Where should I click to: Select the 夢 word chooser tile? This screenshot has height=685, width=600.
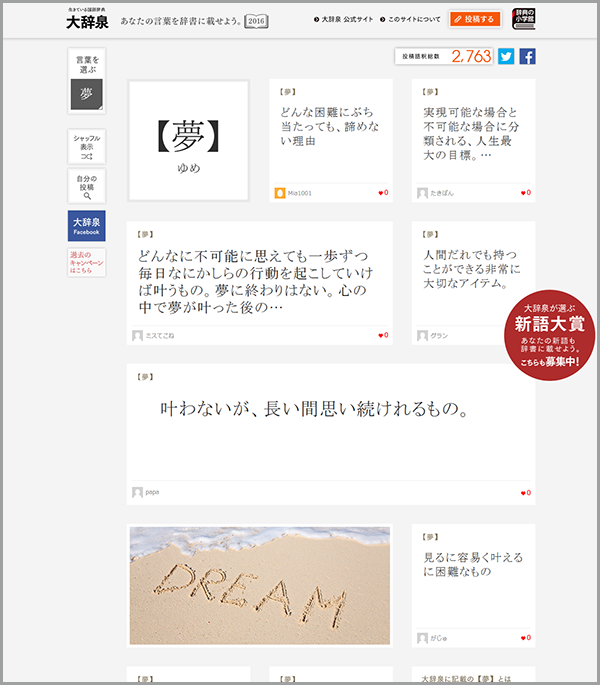[x=87, y=94]
